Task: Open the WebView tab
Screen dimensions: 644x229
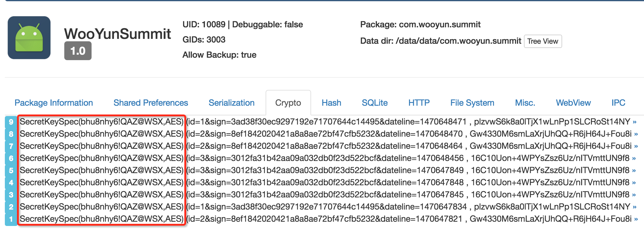Action: [573, 103]
